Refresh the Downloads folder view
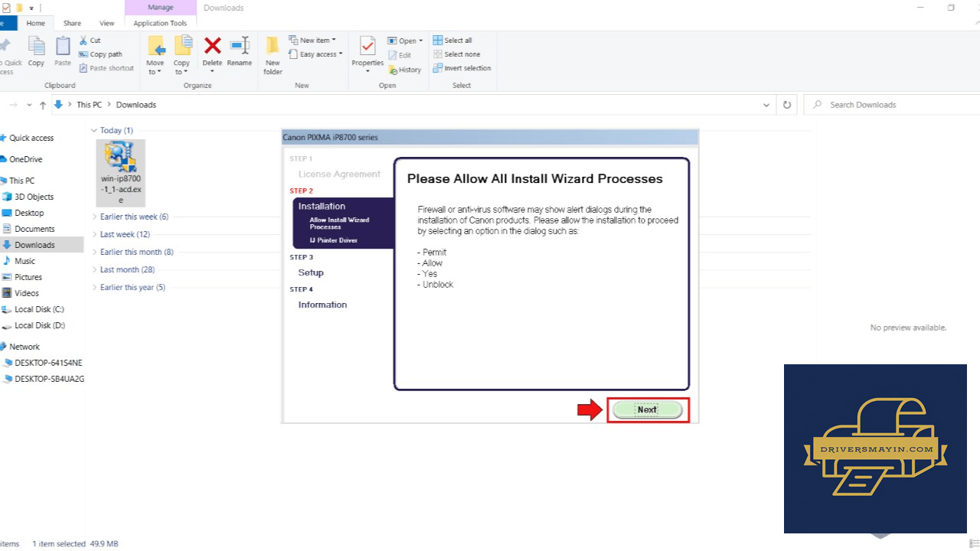Screen dimensions: 980x551 [786, 105]
